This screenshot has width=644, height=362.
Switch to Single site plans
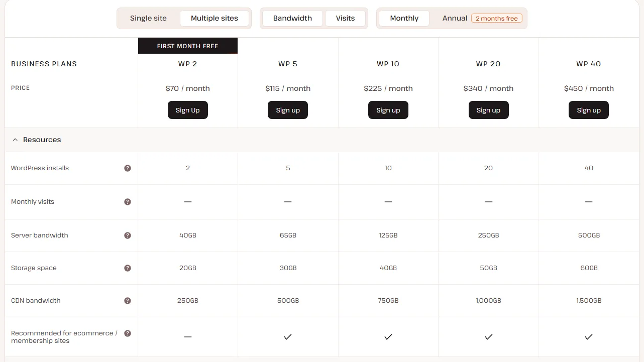pos(148,18)
